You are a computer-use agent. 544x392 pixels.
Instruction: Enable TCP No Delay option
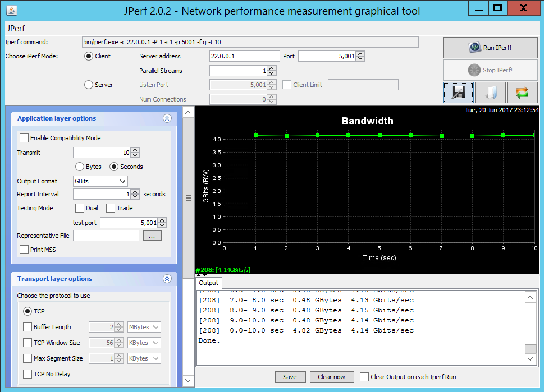[28, 374]
